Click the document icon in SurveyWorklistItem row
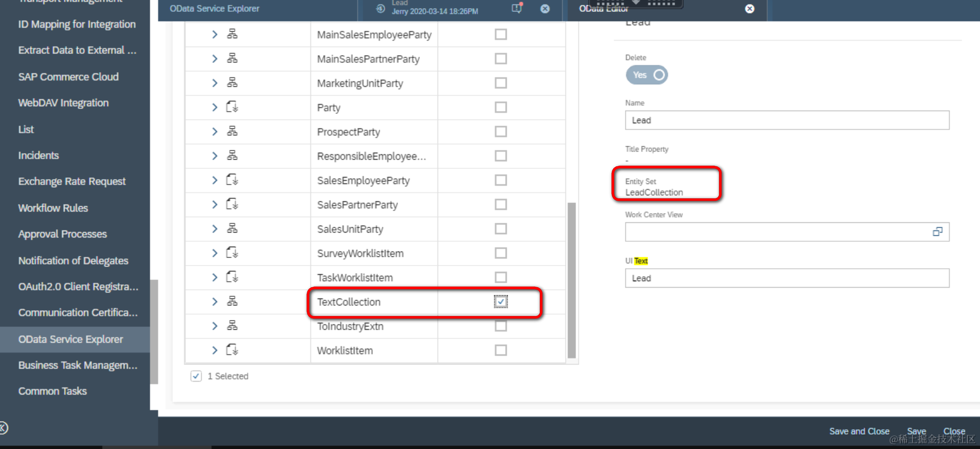 [232, 253]
